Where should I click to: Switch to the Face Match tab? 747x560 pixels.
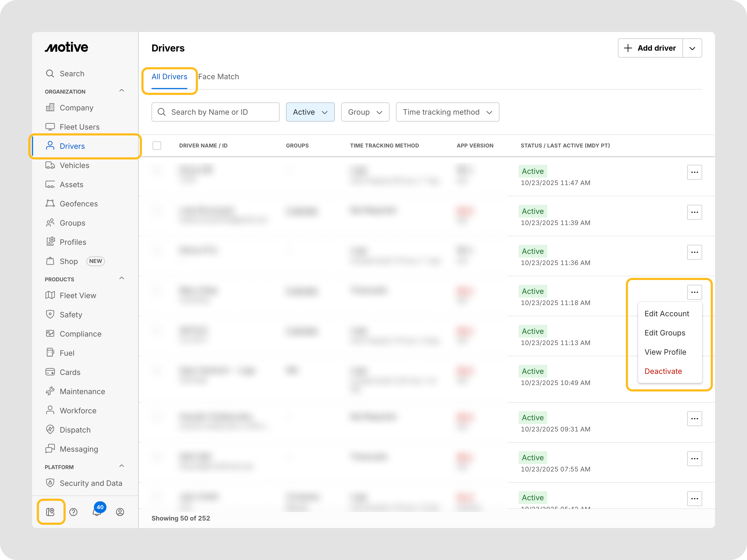click(218, 77)
